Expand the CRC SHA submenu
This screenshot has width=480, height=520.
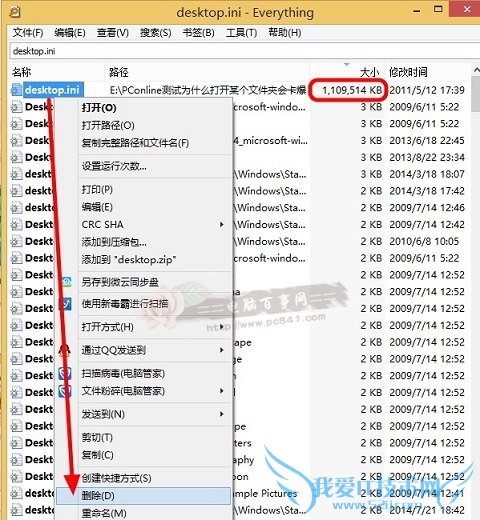[x=155, y=224]
